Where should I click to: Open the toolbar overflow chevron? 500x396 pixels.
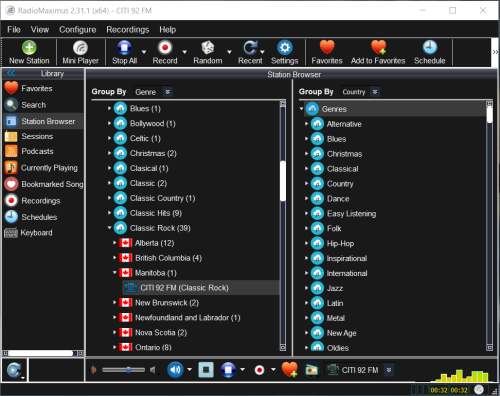tap(495, 52)
